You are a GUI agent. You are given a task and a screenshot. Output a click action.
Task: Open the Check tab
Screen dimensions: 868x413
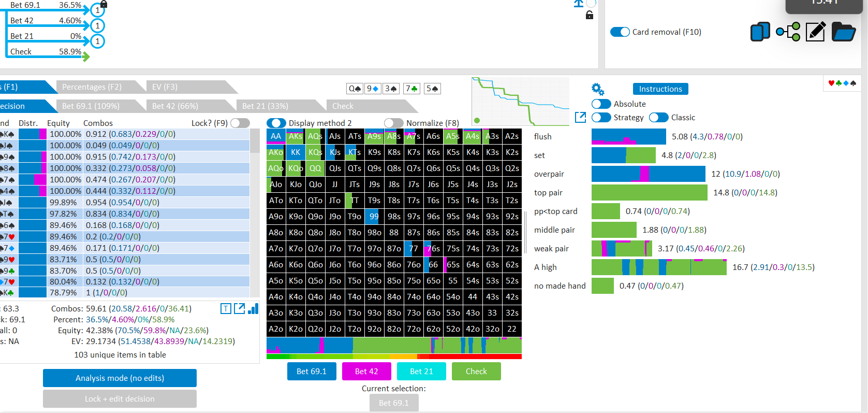343,106
